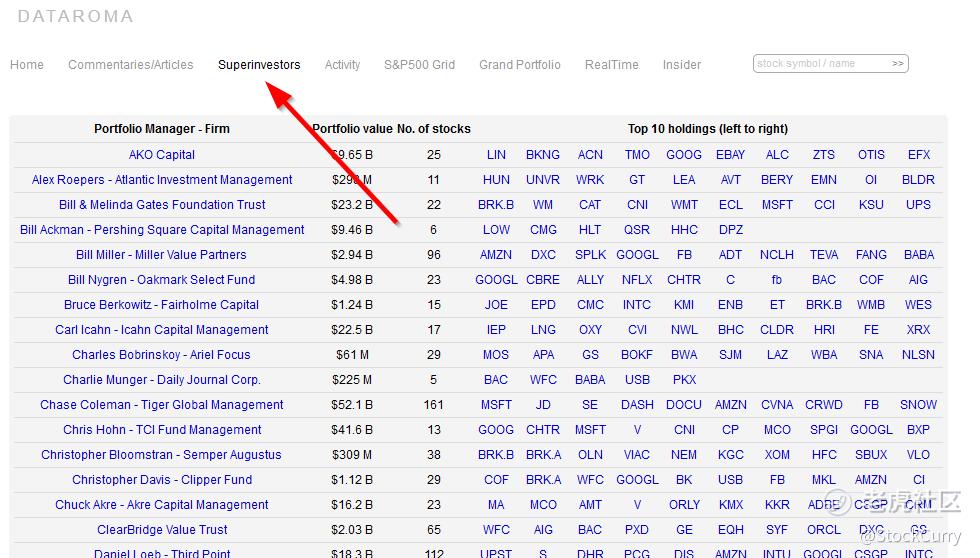This screenshot has height=558, width=980.
Task: Open Charlie Munger - Daily Journal Corp.
Action: (x=161, y=380)
